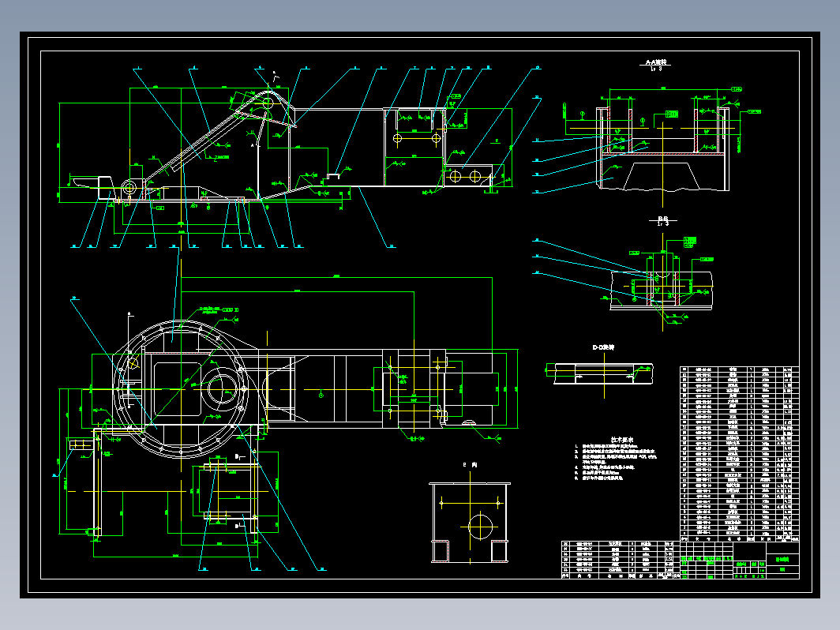Viewport: 840px width, 630px height.
Task: Click the green drawing name in the title block
Action: tap(782, 559)
